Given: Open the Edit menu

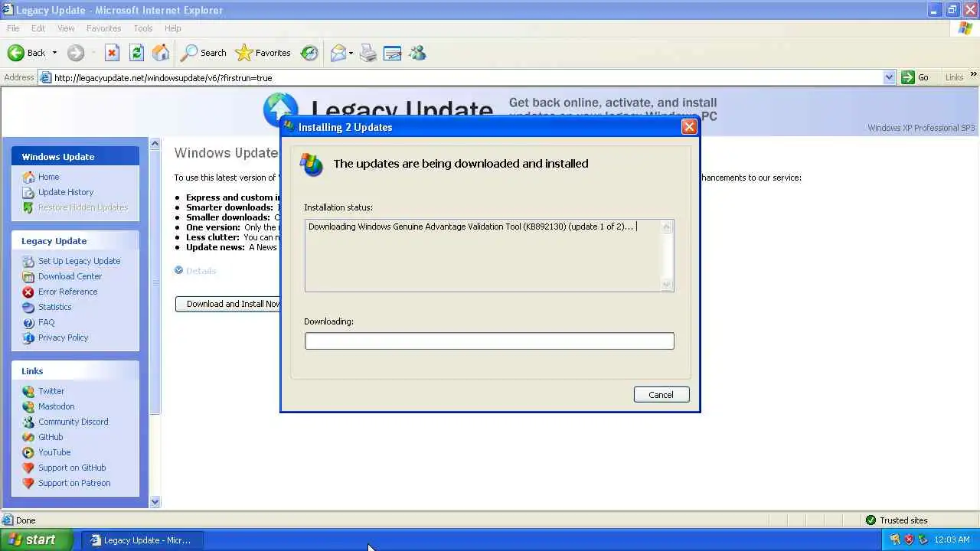Looking at the screenshot, I should [38, 28].
